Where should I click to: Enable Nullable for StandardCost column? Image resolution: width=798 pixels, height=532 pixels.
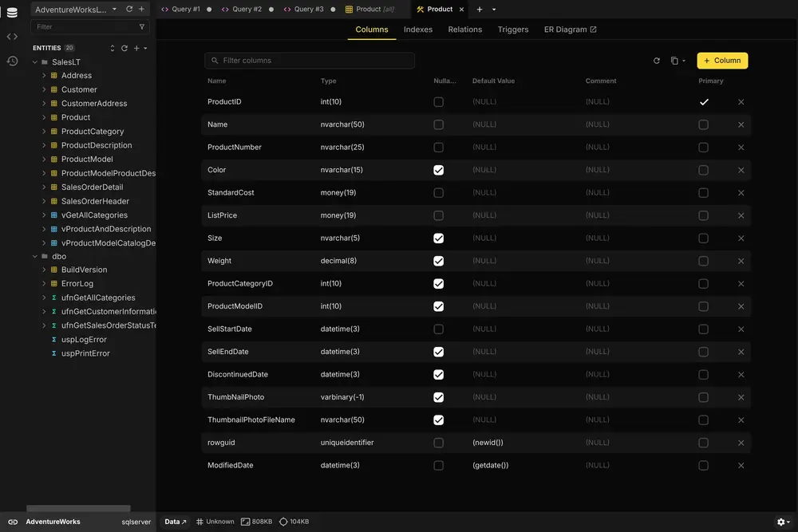438,193
